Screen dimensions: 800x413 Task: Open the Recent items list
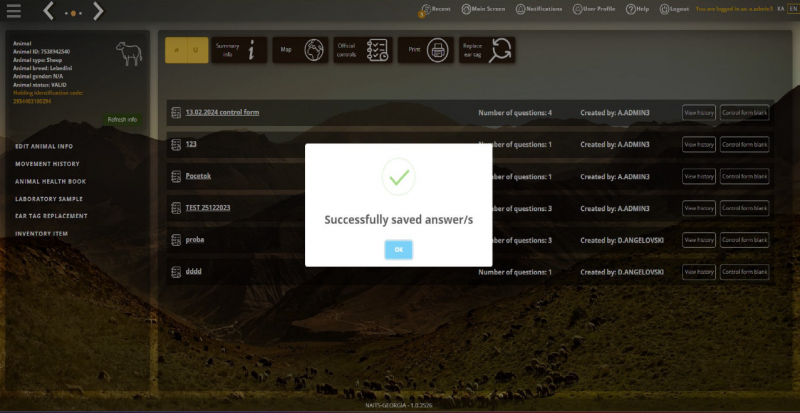pyautogui.click(x=435, y=9)
